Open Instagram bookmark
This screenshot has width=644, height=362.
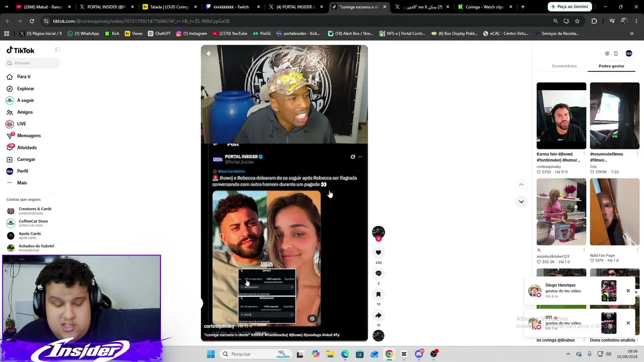(x=191, y=34)
